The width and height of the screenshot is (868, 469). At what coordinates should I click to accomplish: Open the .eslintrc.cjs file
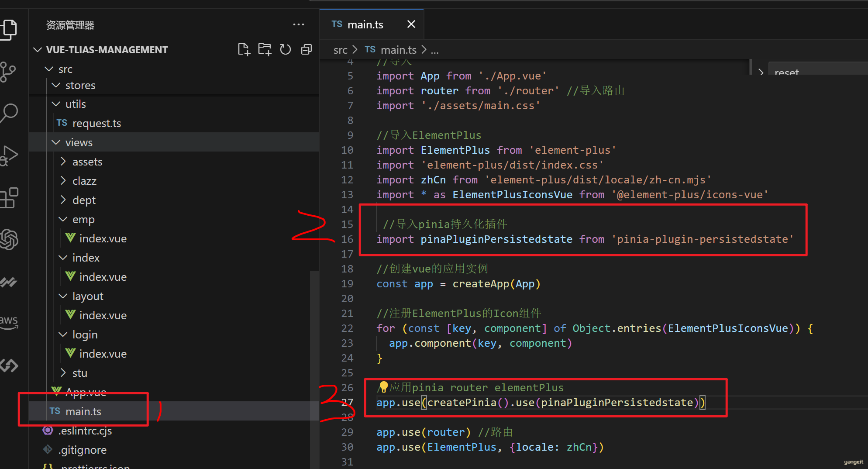click(x=174, y=431)
